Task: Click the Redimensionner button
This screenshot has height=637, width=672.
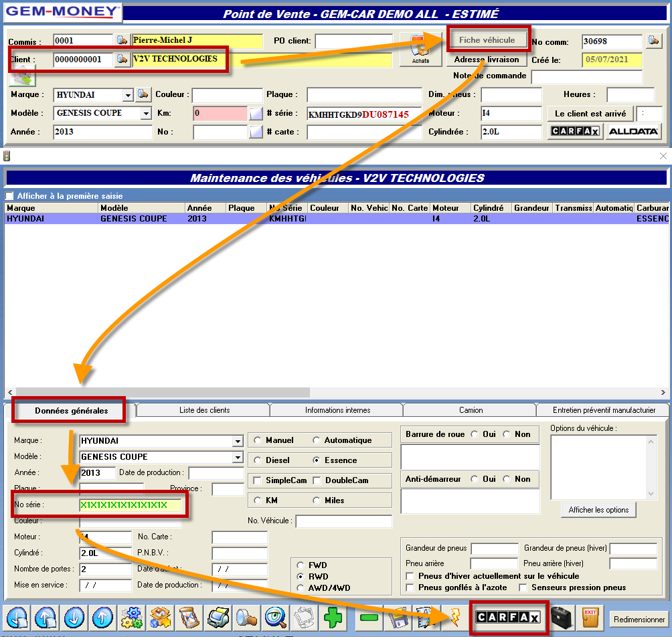Action: coord(639,620)
